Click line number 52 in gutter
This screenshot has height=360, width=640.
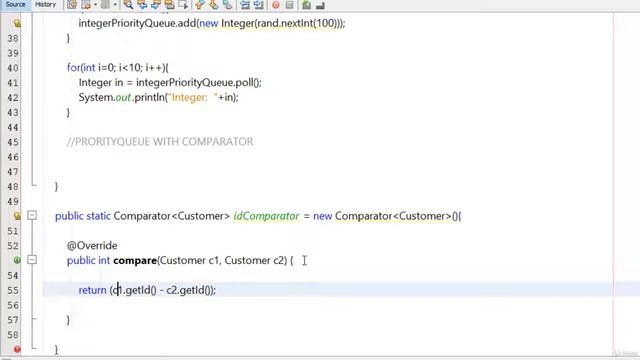point(13,246)
